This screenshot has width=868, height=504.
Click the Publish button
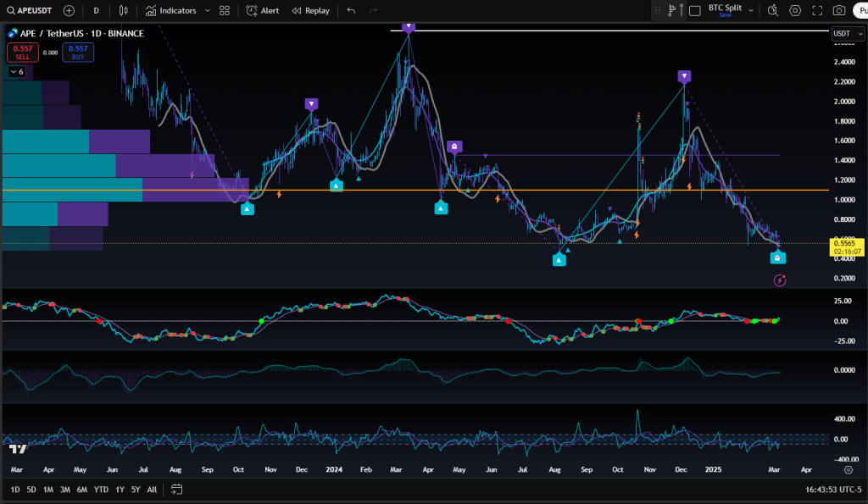pos(861,10)
